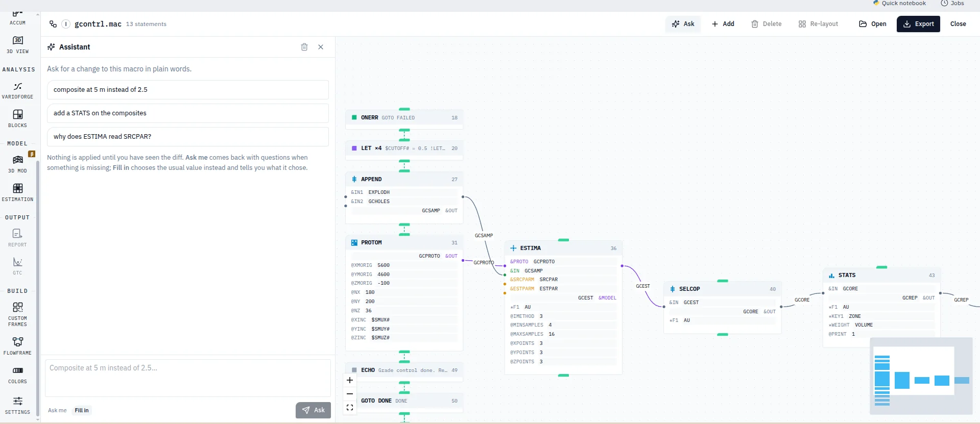Open a macro file

click(x=873, y=24)
